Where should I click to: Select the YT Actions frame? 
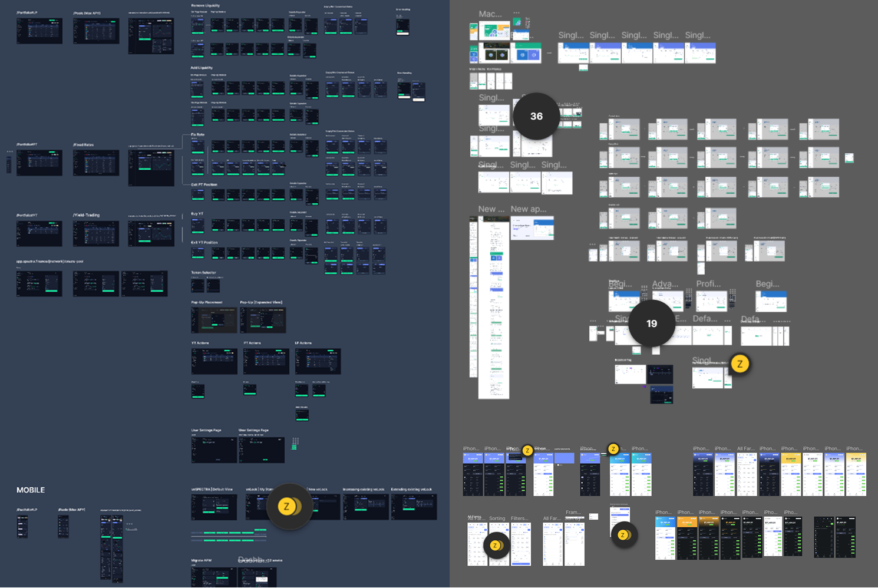tap(214, 361)
